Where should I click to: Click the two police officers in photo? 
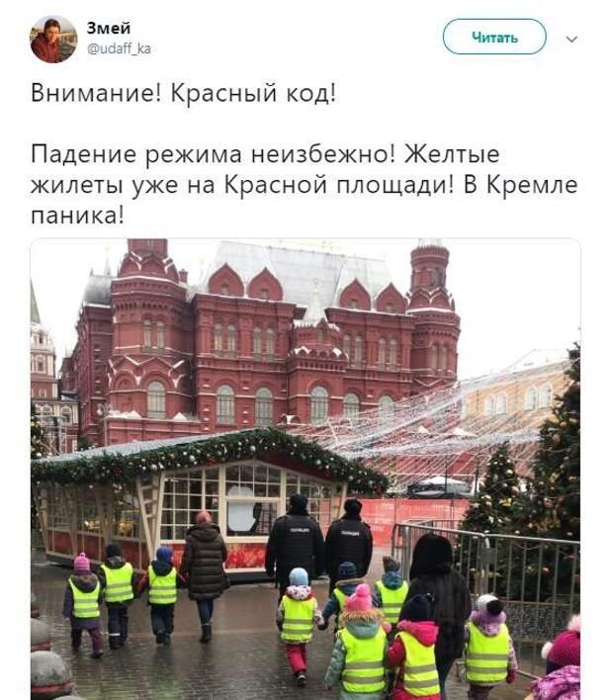pyautogui.click(x=318, y=543)
